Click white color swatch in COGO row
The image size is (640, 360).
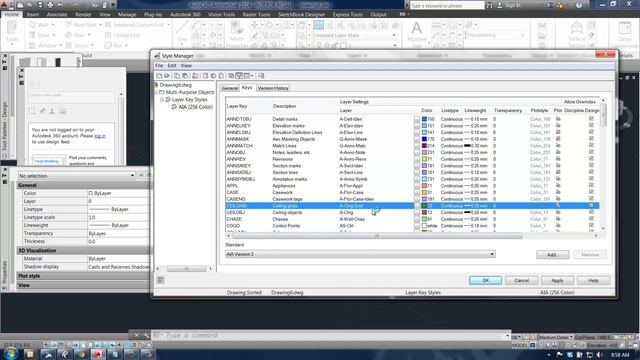click(424, 225)
